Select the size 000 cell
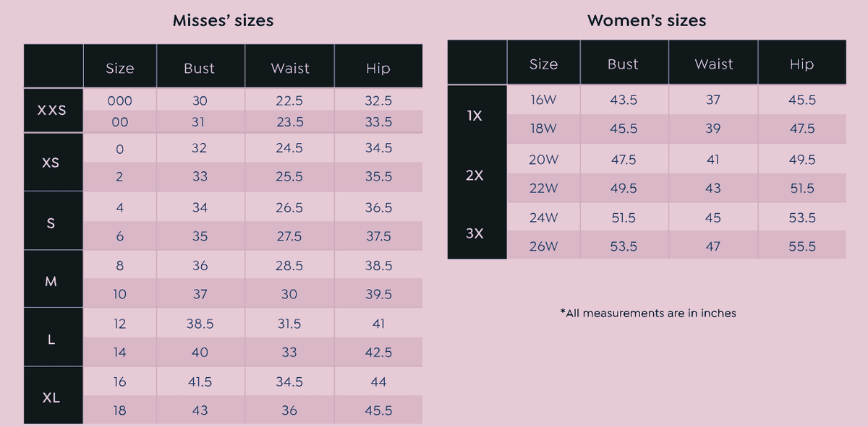The height and width of the screenshot is (427, 868). (x=119, y=102)
